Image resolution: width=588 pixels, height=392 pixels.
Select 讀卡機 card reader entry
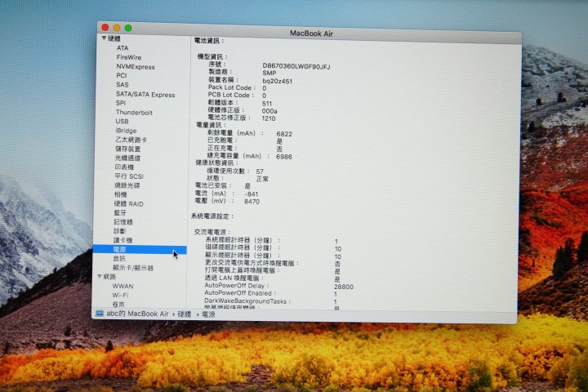[x=122, y=240]
